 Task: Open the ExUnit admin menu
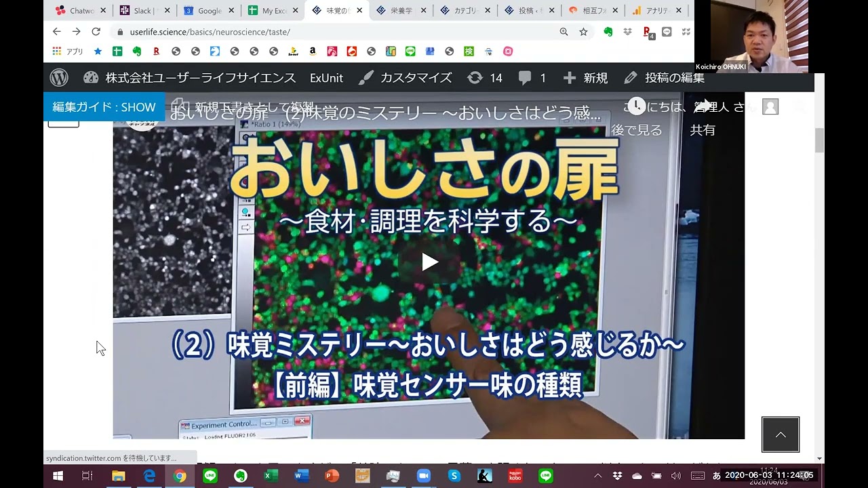[327, 78]
